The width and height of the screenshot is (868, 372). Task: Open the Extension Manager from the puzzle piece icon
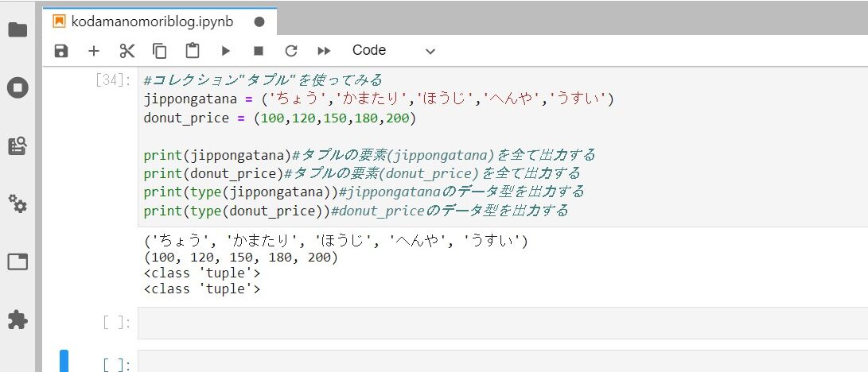tap(18, 320)
